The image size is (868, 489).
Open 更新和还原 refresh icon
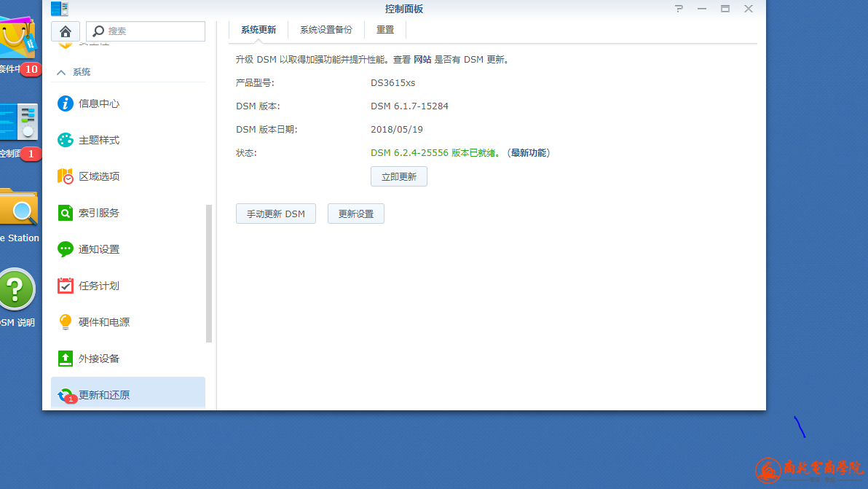coord(66,395)
